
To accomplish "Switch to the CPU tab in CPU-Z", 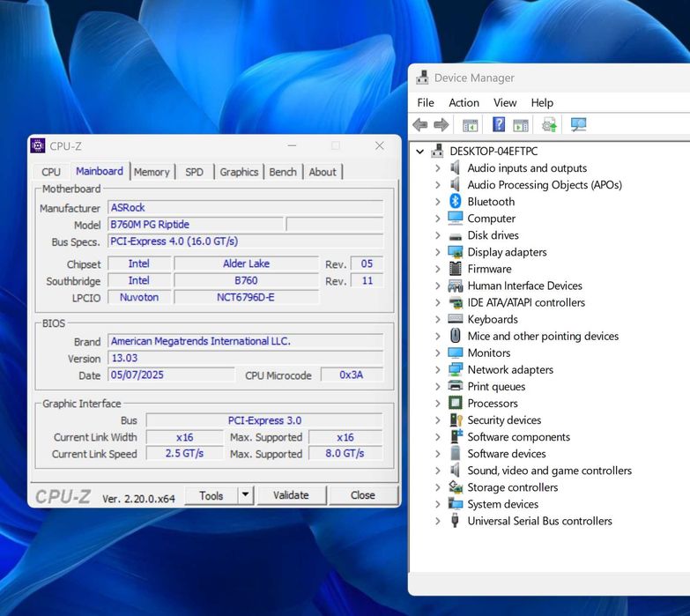I will click(51, 172).
